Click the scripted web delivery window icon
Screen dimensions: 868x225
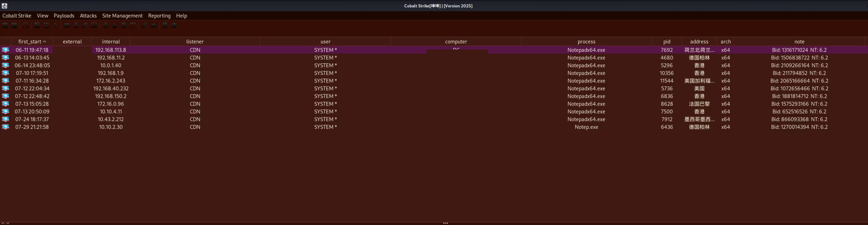pyautogui.click(x=133, y=25)
